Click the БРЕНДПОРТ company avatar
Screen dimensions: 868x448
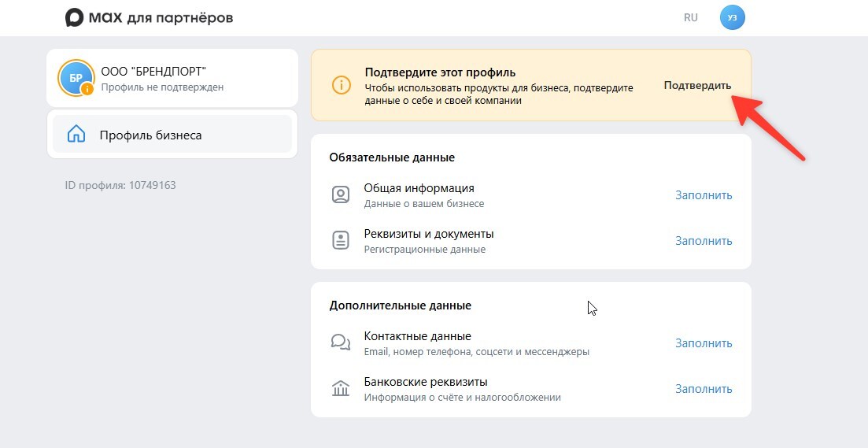click(x=76, y=77)
